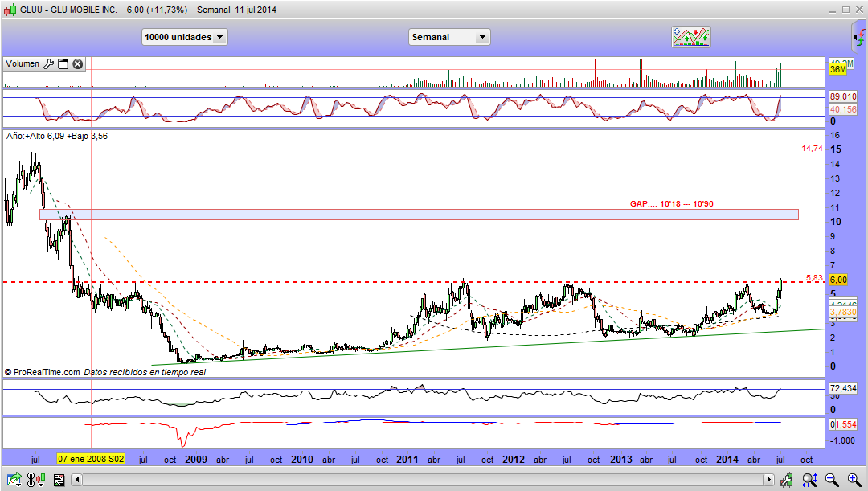Open the share/export chart icon
Viewport: 868px width, 491px height.
click(14, 480)
